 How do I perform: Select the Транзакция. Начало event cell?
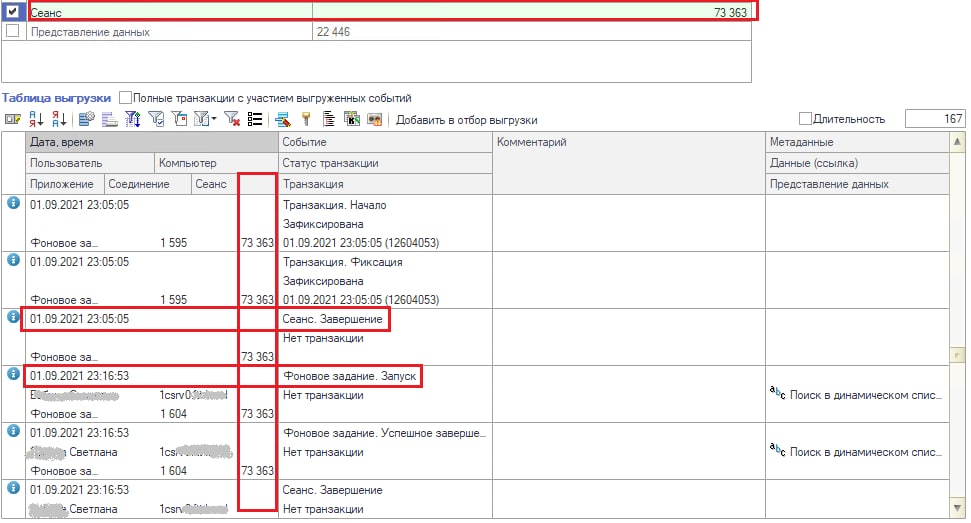click(334, 205)
